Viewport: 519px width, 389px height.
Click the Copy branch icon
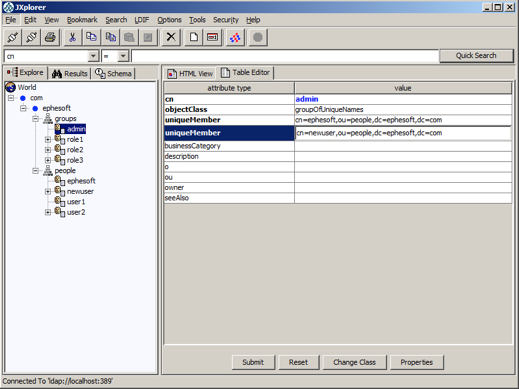91,37
